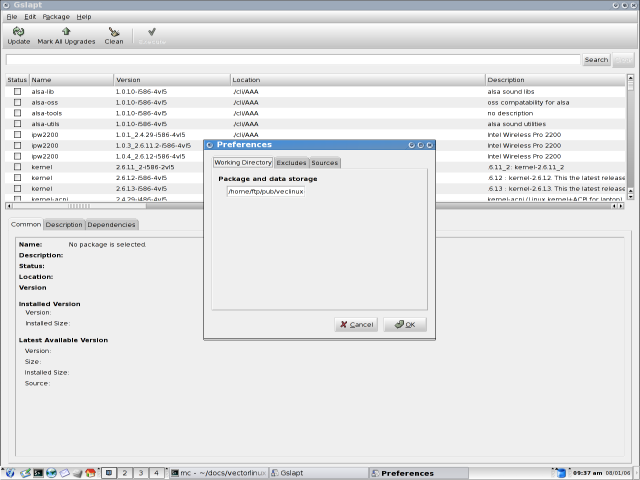Open the Package menu
The width and height of the screenshot is (640, 480).
coord(56,17)
